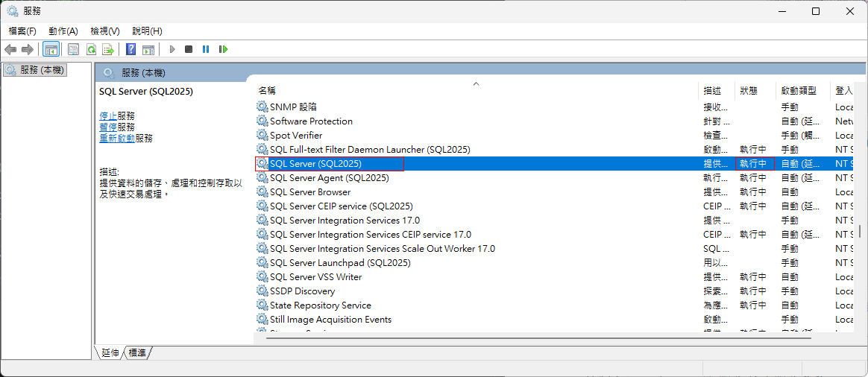Toggle Show/Hide Console Tree toolbar icon
The image size is (868, 377).
coord(51,50)
